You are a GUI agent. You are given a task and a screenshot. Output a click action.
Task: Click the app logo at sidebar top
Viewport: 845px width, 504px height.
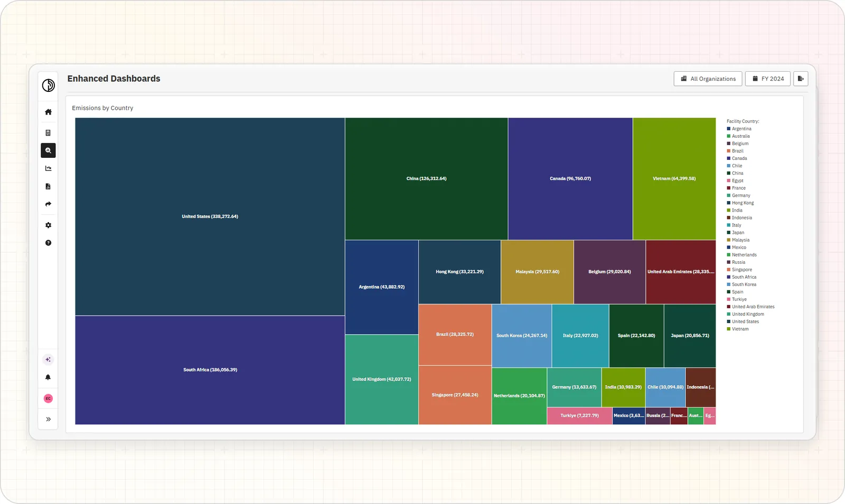pyautogui.click(x=48, y=85)
